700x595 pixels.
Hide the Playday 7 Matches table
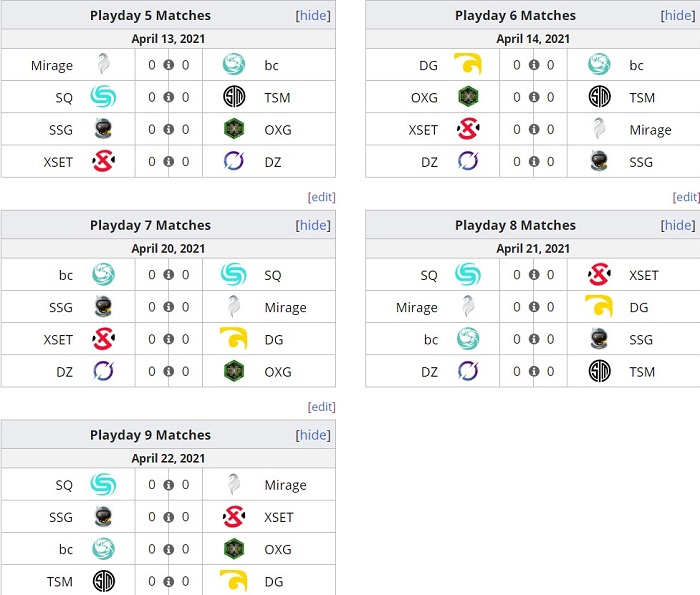click(x=313, y=225)
